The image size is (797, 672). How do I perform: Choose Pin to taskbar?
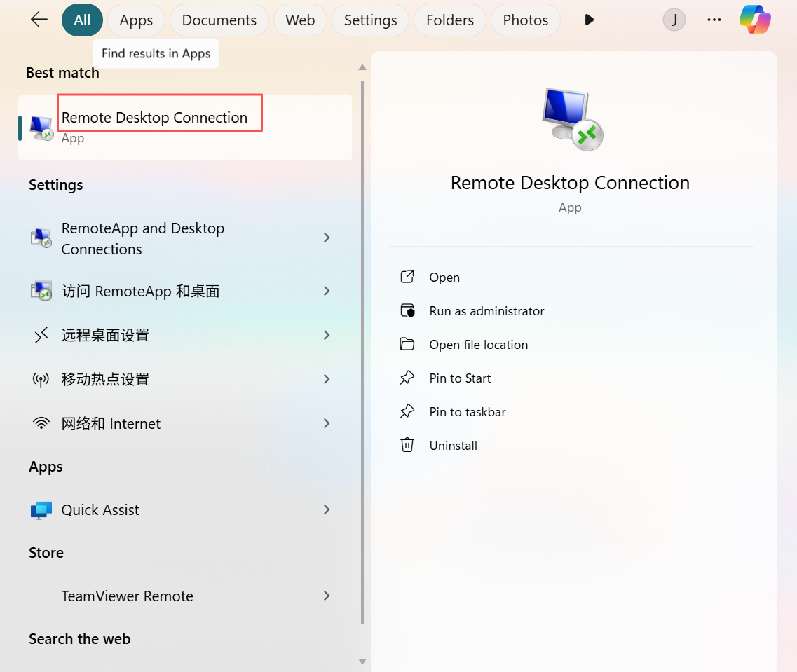click(467, 411)
